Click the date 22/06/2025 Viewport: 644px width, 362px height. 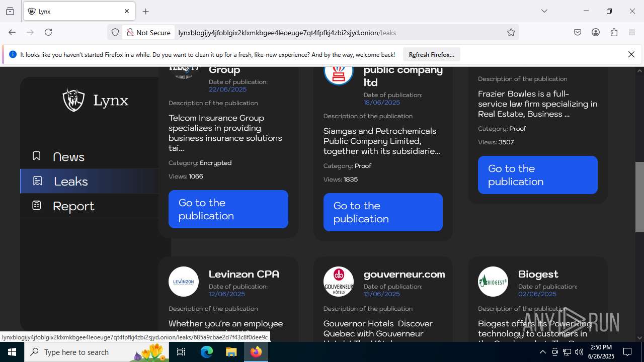click(x=227, y=89)
